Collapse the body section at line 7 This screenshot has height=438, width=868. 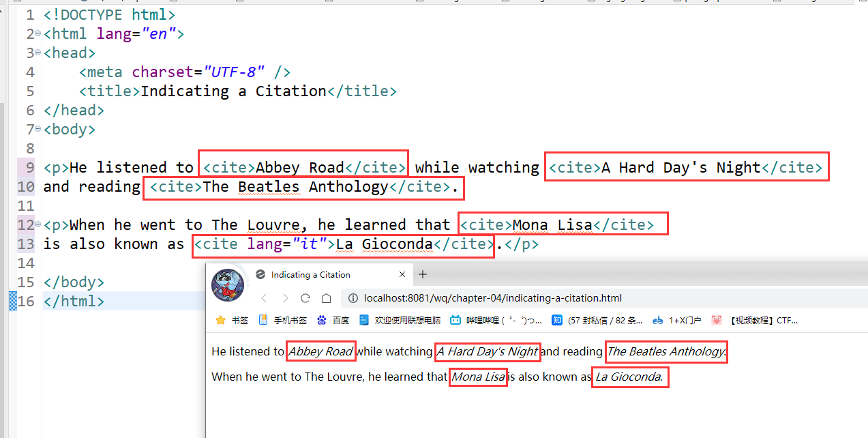(x=38, y=128)
